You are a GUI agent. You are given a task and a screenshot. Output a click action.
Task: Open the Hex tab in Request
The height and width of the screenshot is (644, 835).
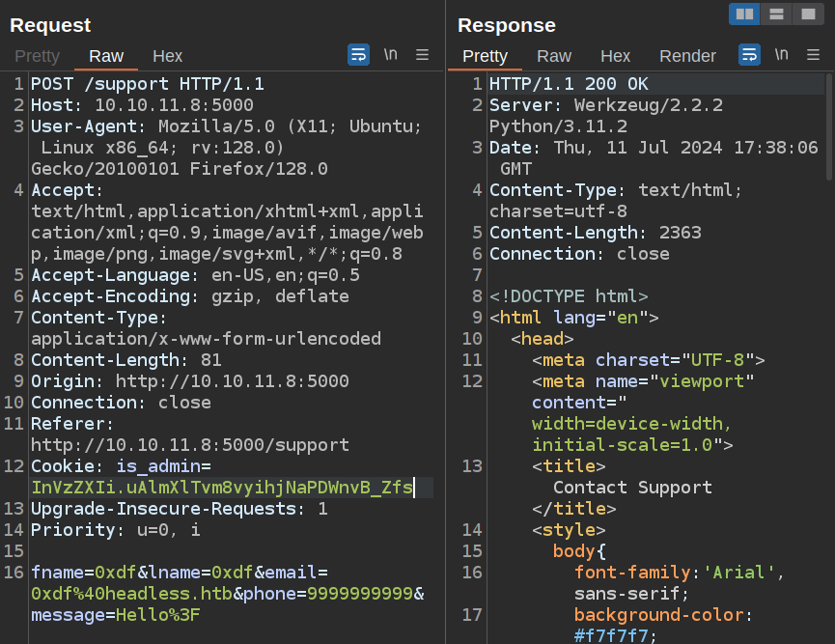(x=167, y=56)
